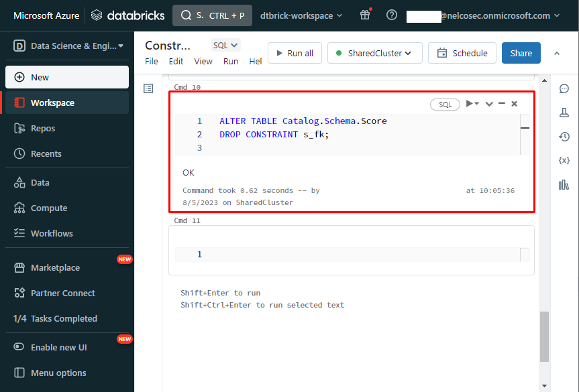
Task: Click the Run all button
Action: 295,53
